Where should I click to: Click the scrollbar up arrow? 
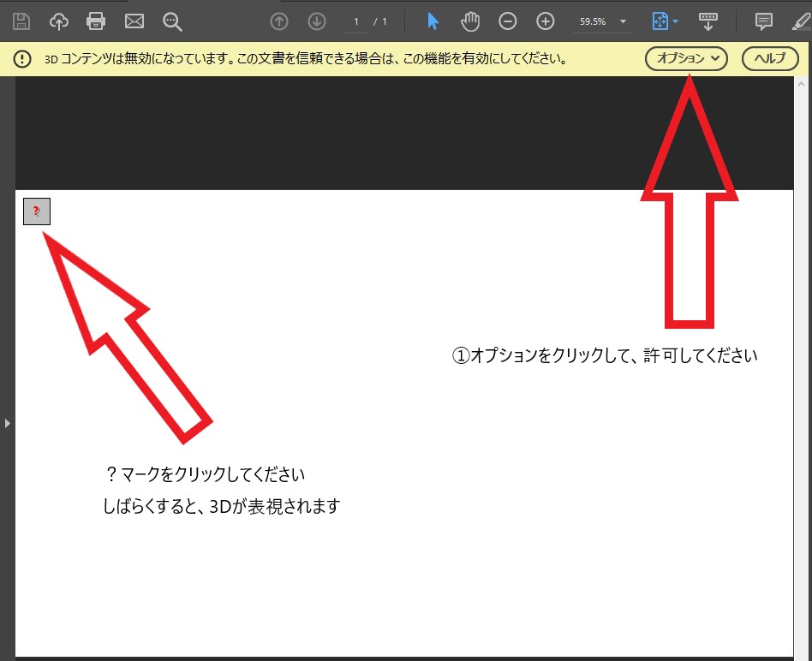[802, 83]
